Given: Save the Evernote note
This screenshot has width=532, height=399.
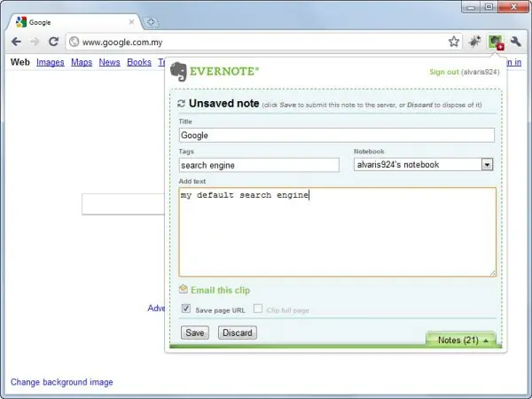Looking at the screenshot, I should [x=195, y=332].
